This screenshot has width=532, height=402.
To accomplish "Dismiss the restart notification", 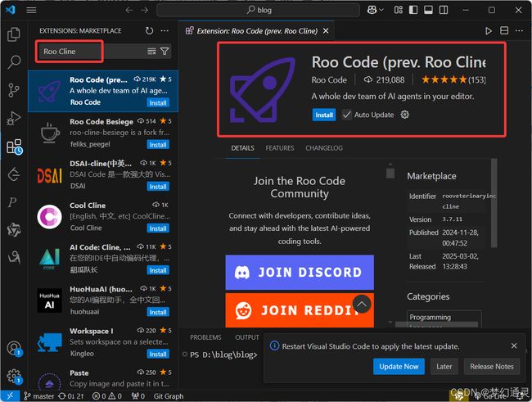I will 514,346.
